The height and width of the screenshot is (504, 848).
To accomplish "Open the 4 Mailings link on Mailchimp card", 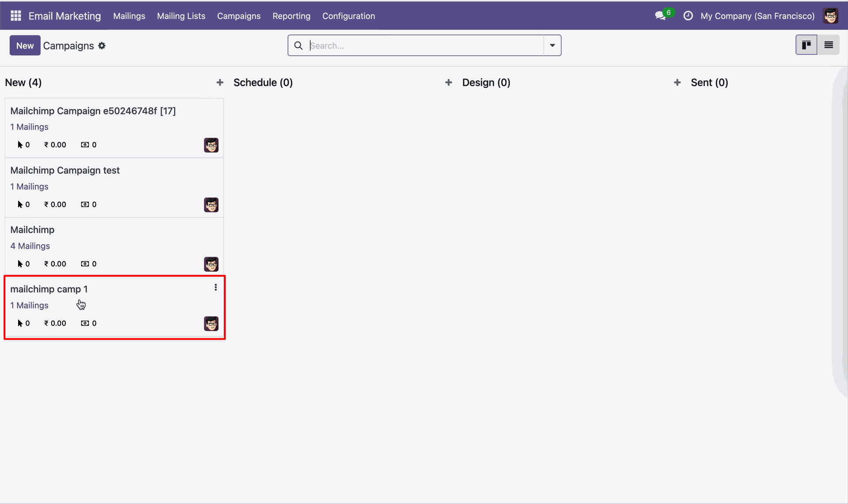I will click(x=30, y=246).
